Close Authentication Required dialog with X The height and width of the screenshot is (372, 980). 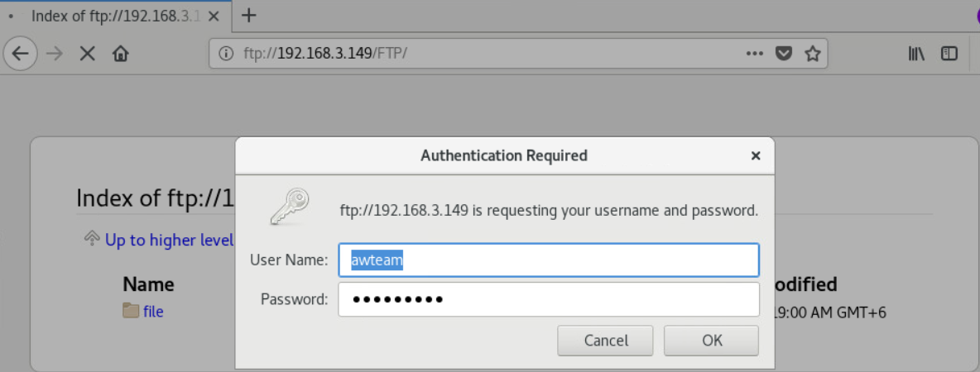click(x=756, y=155)
